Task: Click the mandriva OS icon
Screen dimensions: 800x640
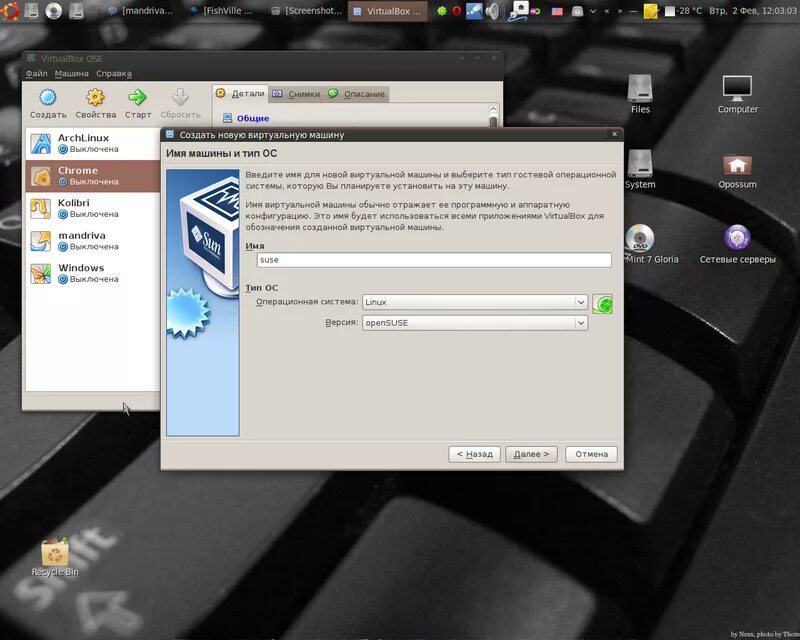Action: [40, 241]
